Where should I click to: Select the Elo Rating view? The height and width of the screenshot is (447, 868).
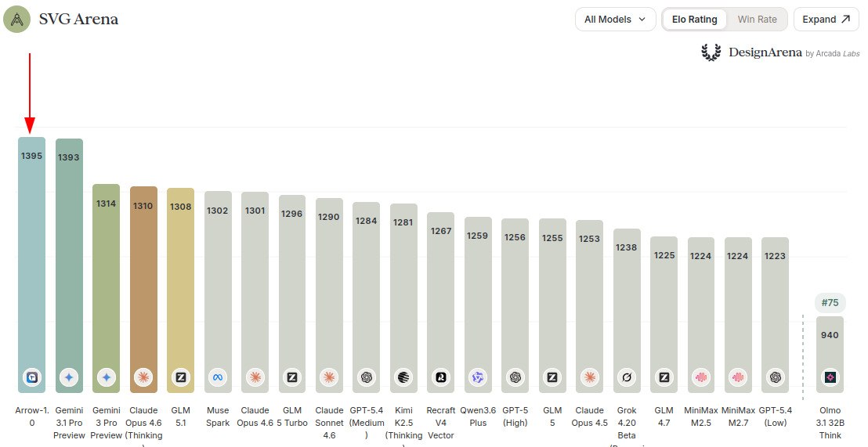694,20
